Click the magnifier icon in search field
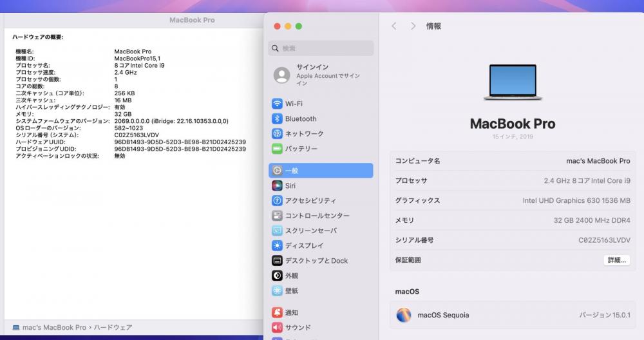This screenshot has width=644, height=340. coord(275,48)
